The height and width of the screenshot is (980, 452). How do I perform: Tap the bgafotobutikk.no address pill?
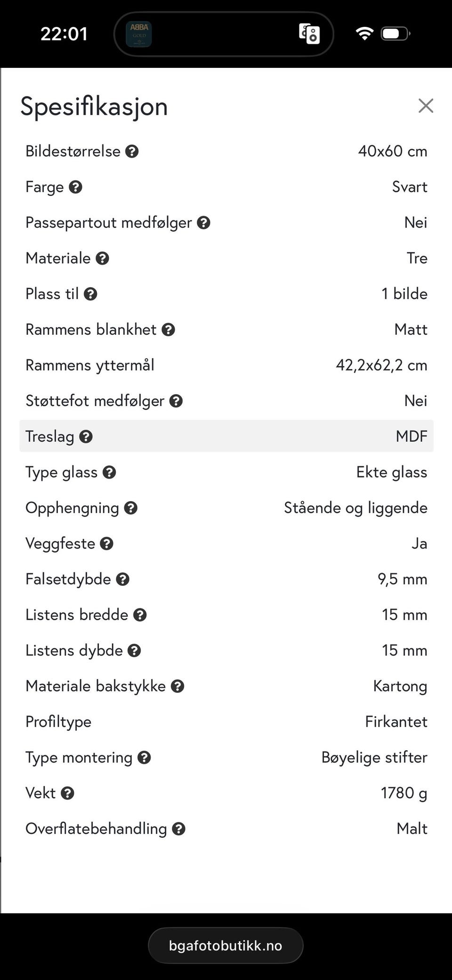pyautogui.click(x=226, y=946)
